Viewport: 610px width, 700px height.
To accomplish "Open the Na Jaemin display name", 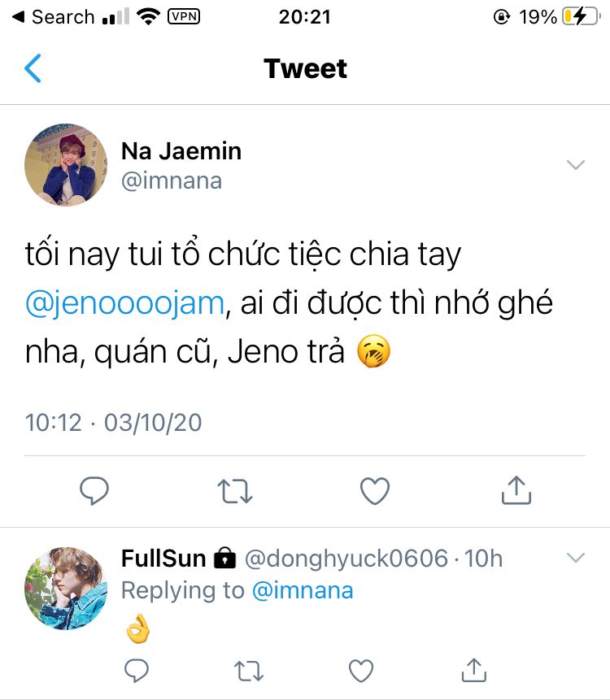I will coord(181,150).
